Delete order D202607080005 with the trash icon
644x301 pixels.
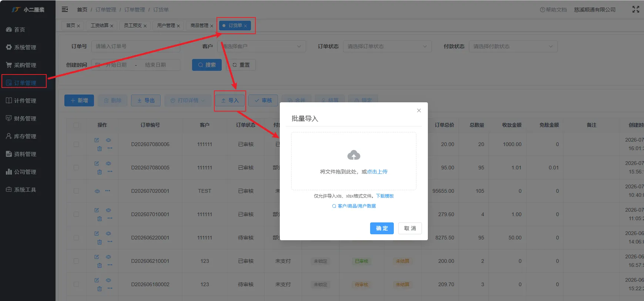(100, 172)
